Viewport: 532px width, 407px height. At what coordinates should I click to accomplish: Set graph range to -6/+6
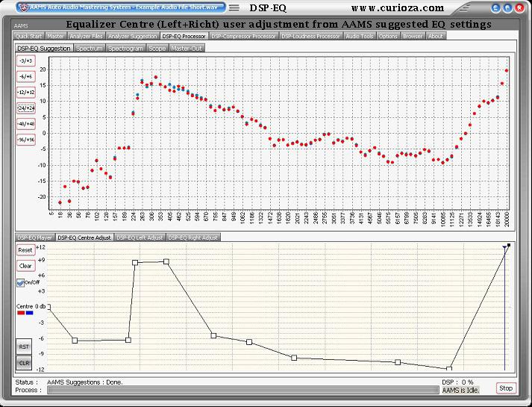26,77
